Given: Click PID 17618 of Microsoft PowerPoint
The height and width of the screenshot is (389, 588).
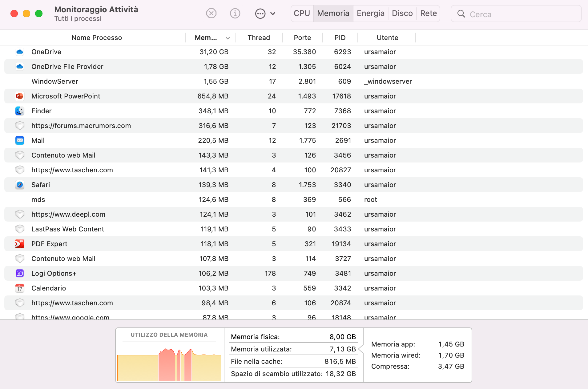Looking at the screenshot, I should 341,96.
